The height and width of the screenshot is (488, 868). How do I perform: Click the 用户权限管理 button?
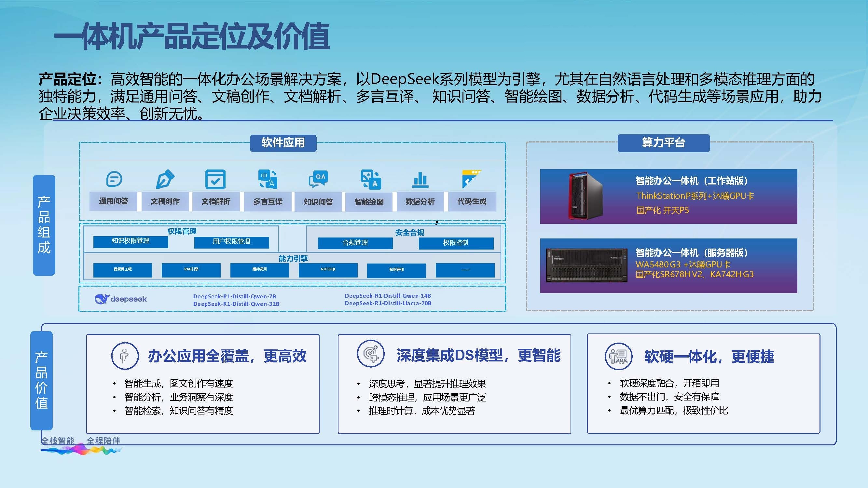pos(231,242)
